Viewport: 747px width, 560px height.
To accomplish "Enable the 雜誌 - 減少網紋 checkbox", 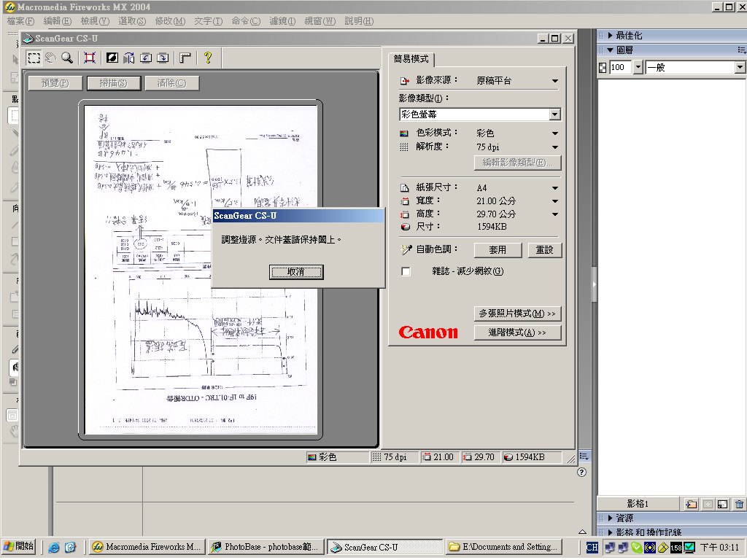I will [406, 271].
